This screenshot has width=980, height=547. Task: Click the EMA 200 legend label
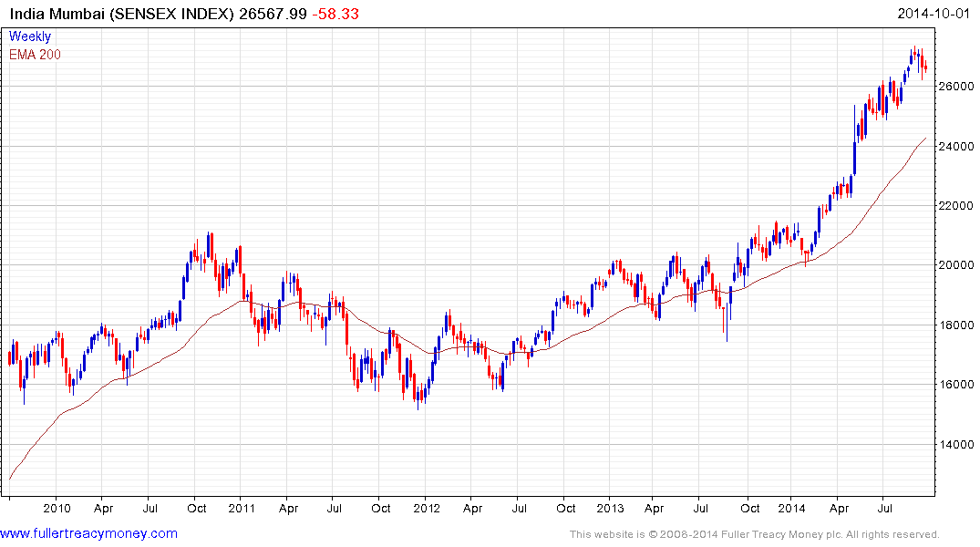tap(35, 55)
